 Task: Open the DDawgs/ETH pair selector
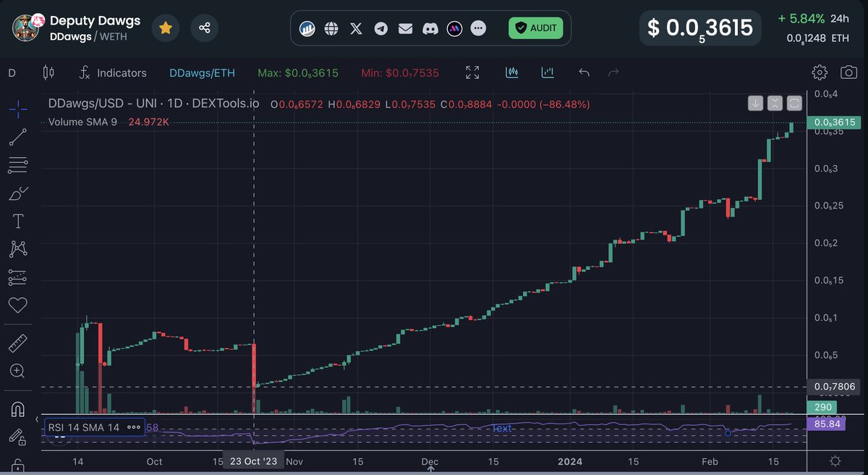pos(202,72)
